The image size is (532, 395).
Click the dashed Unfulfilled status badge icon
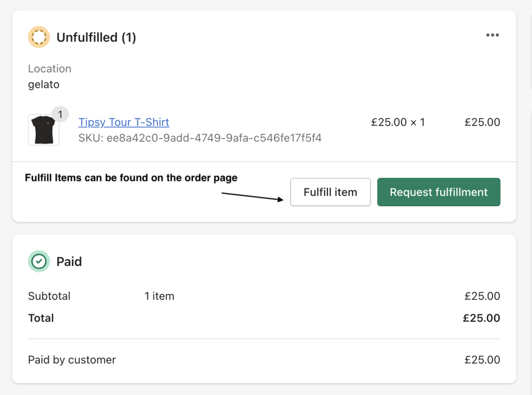(39, 37)
